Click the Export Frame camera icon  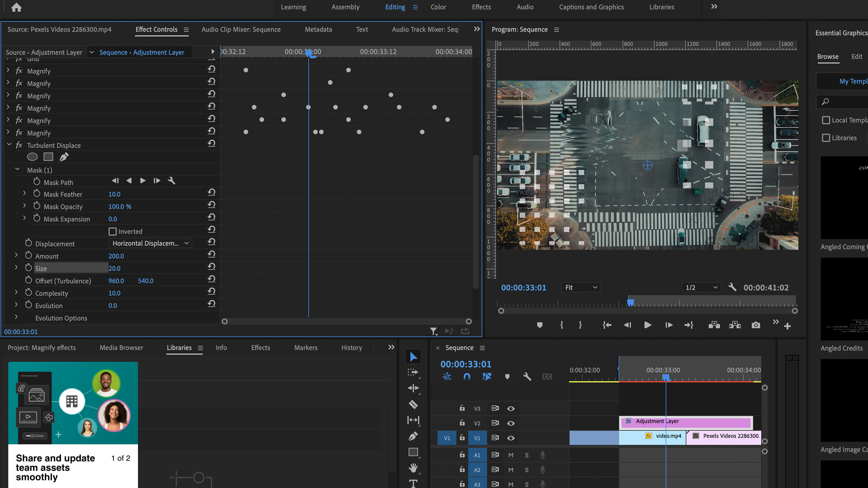click(x=755, y=325)
